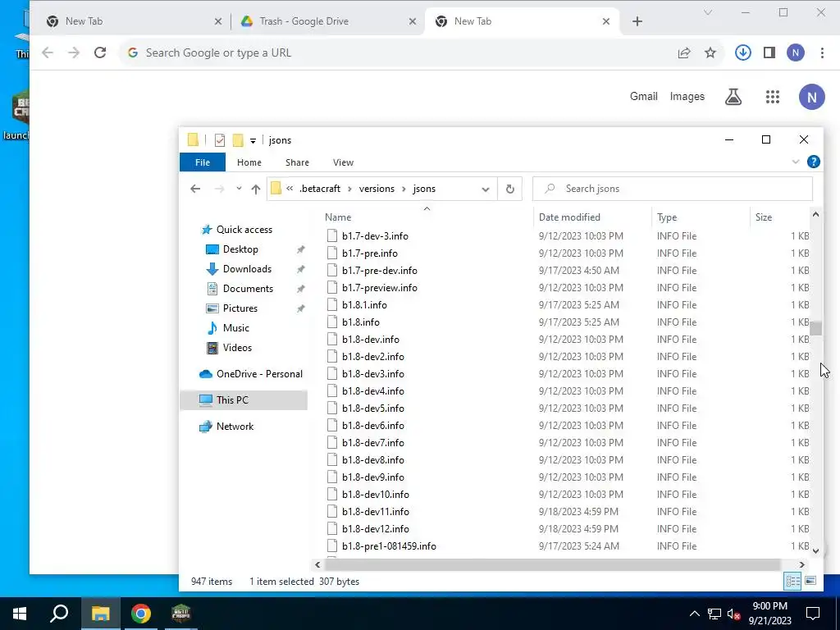Open Google account avatar on page
The height and width of the screenshot is (630, 840).
(811, 97)
